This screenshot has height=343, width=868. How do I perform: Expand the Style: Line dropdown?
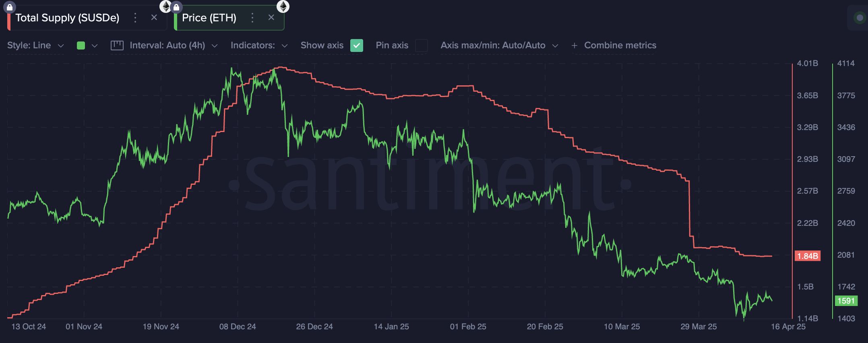click(35, 45)
